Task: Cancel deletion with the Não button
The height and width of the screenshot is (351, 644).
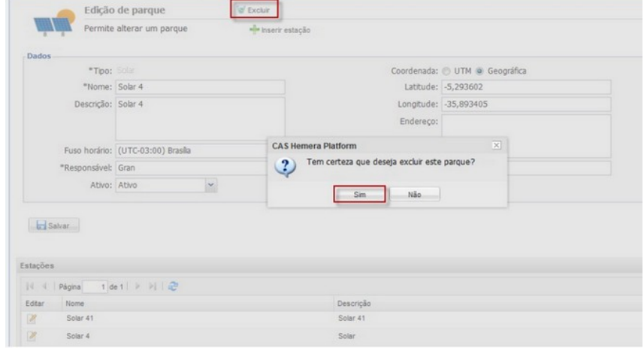Action: [x=414, y=194]
